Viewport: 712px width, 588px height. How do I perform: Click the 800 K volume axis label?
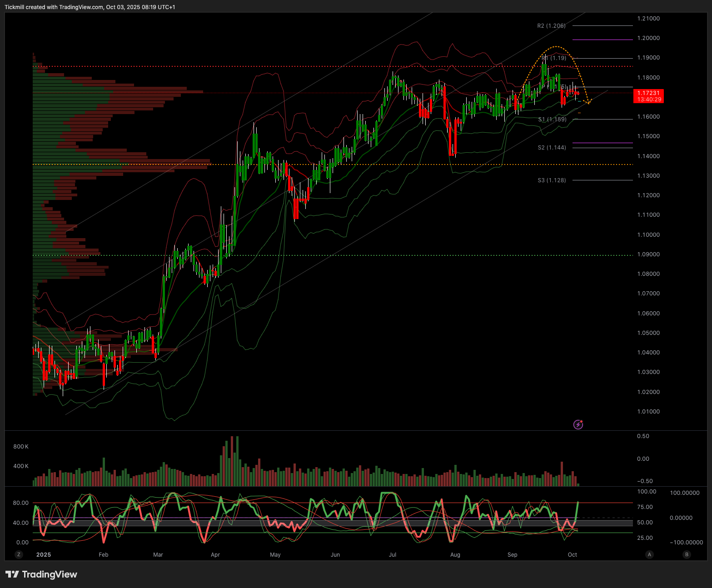[x=21, y=447]
